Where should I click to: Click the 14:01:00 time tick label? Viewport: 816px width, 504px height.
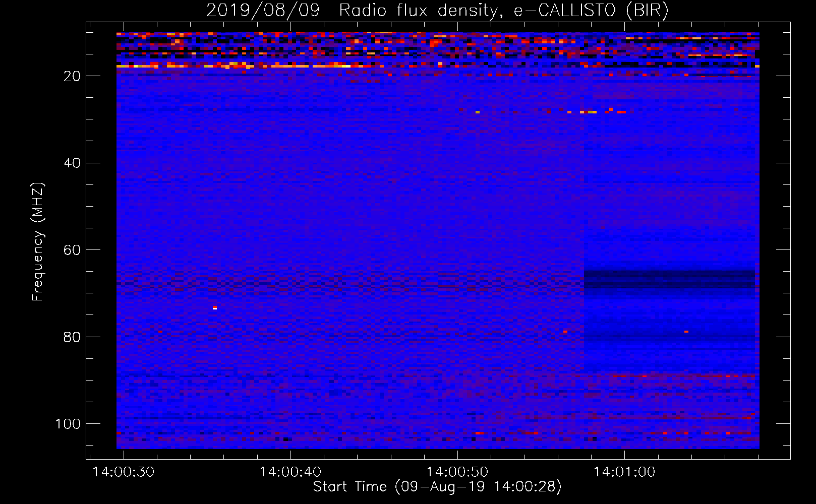(x=624, y=472)
